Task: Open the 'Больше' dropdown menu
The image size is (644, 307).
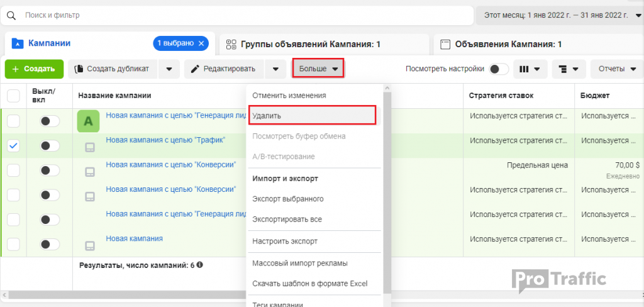Action: pyautogui.click(x=318, y=69)
